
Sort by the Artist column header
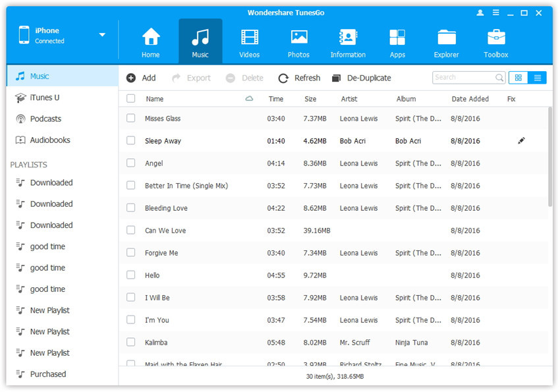pos(349,99)
